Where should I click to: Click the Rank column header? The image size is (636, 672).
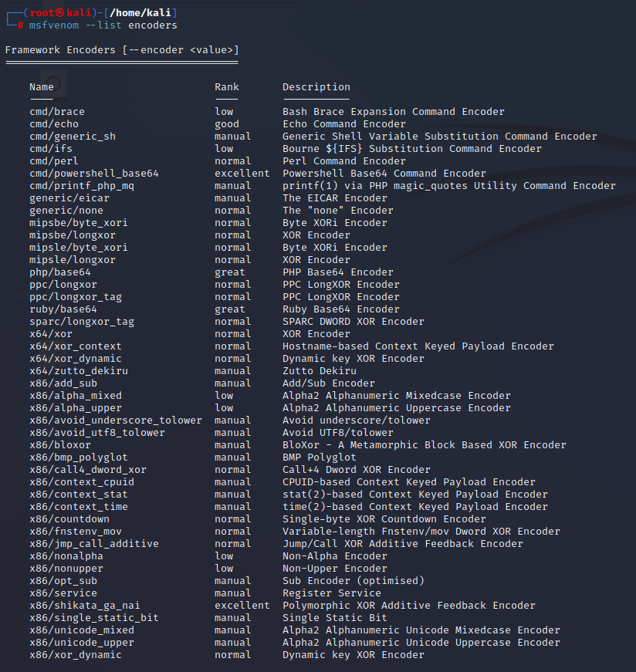coord(227,87)
